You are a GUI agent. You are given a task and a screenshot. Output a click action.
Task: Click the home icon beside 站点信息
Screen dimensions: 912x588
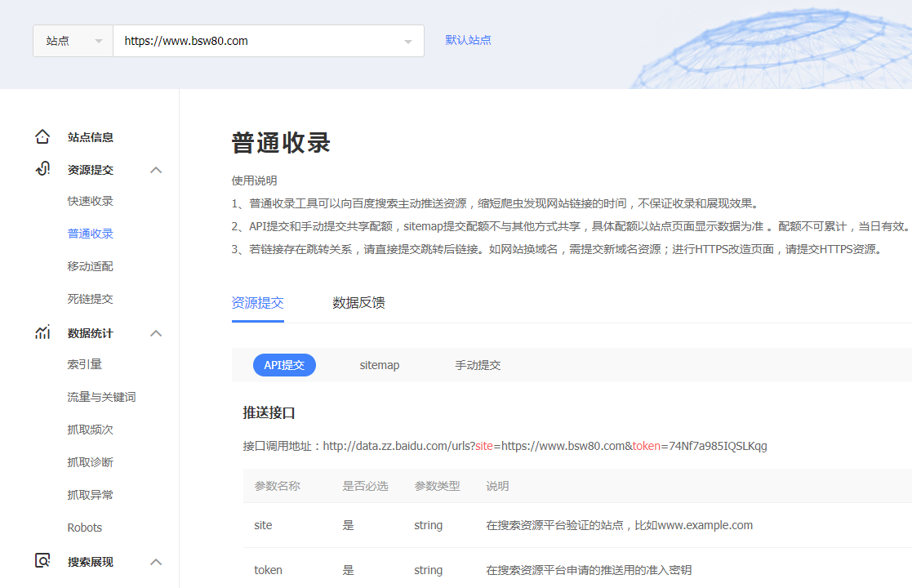point(42,136)
